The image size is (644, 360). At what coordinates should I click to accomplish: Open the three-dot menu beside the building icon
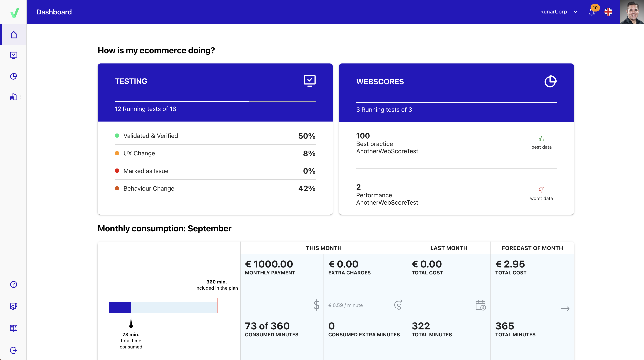[x=21, y=97]
